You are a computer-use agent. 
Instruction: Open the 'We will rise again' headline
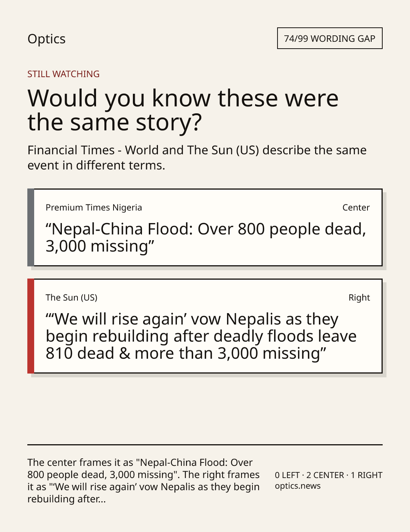coord(201,336)
